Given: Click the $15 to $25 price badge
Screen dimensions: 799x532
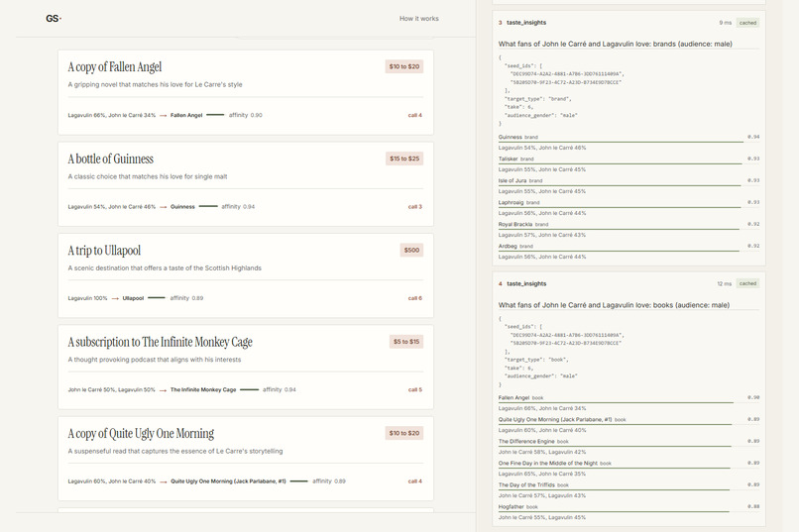Looking at the screenshot, I should tap(404, 159).
